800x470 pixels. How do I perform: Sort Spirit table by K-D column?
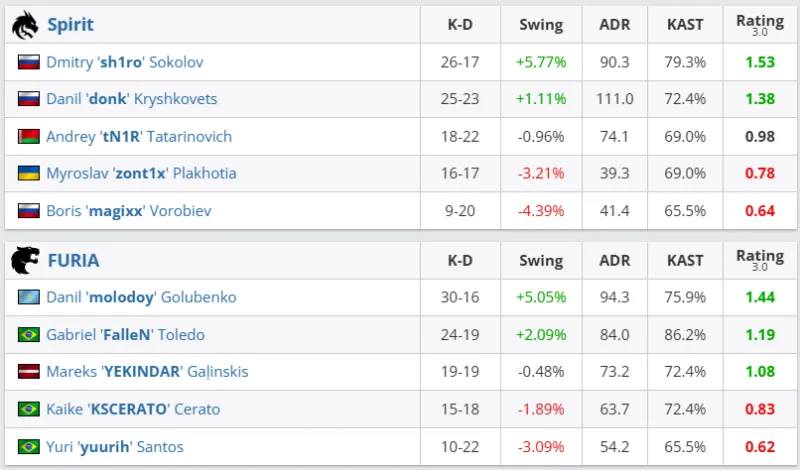[x=459, y=25]
